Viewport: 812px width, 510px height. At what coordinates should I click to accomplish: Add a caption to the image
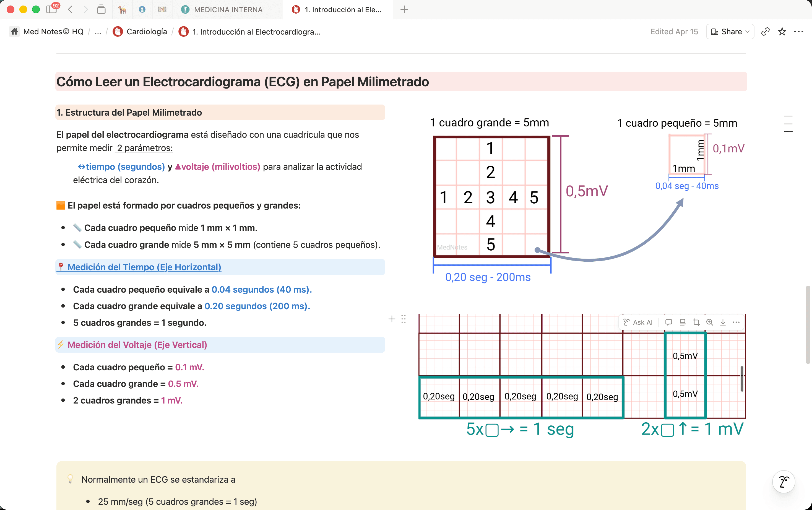point(683,322)
